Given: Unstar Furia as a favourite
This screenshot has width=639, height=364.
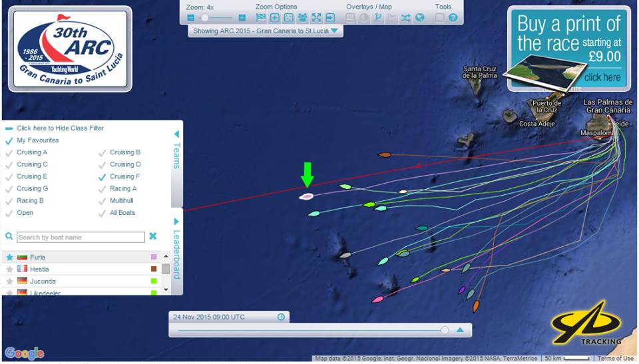Looking at the screenshot, I should point(9,258).
